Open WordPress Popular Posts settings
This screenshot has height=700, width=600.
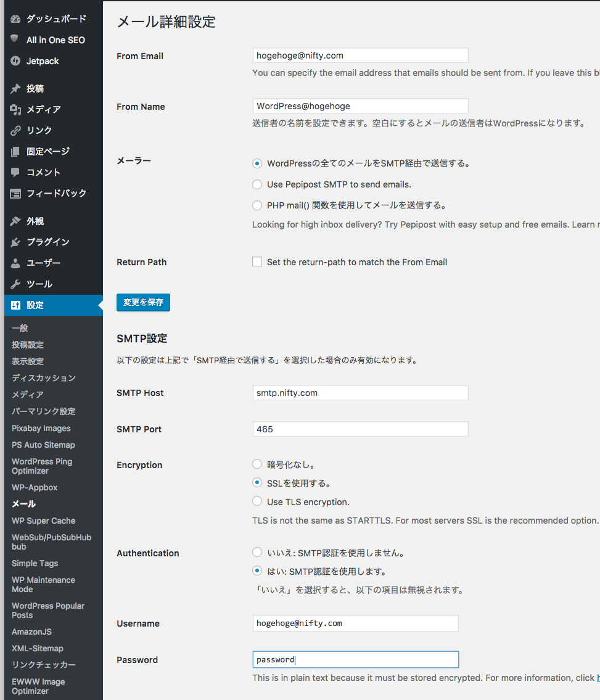[x=47, y=611]
